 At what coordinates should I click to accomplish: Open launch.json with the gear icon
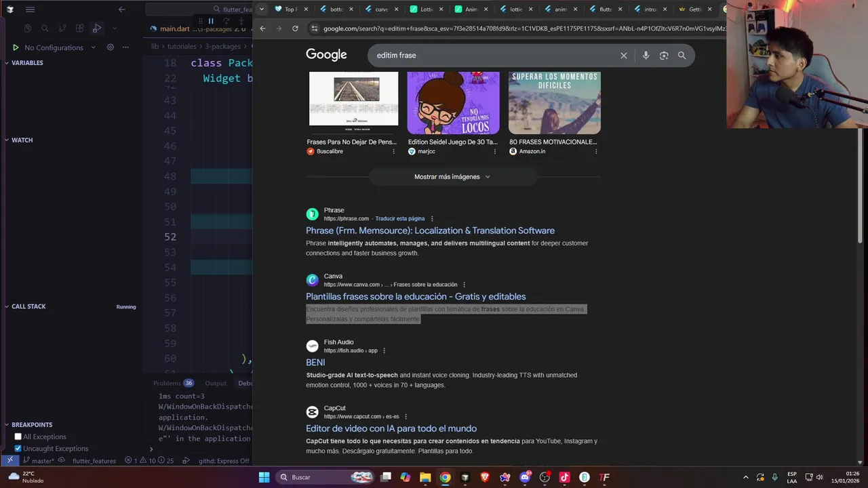[111, 47]
